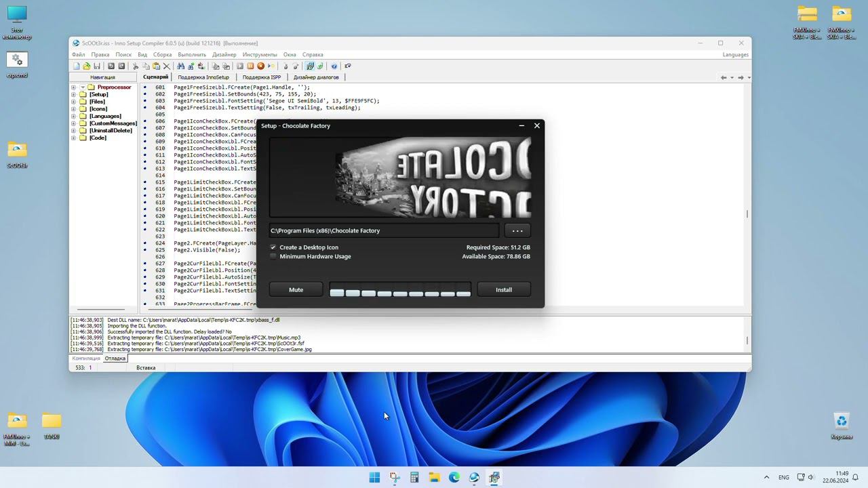Click the browse '...' button
868x488 pixels.
coord(517,230)
